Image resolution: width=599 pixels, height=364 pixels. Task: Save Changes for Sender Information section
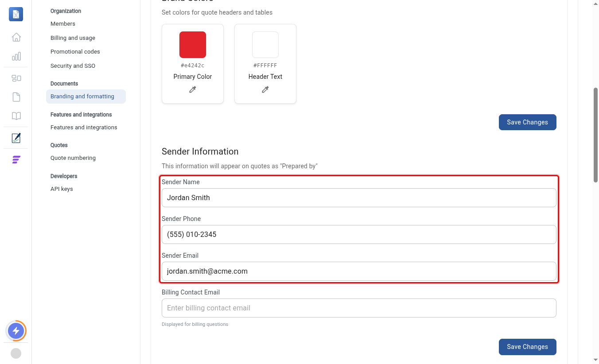(527, 347)
